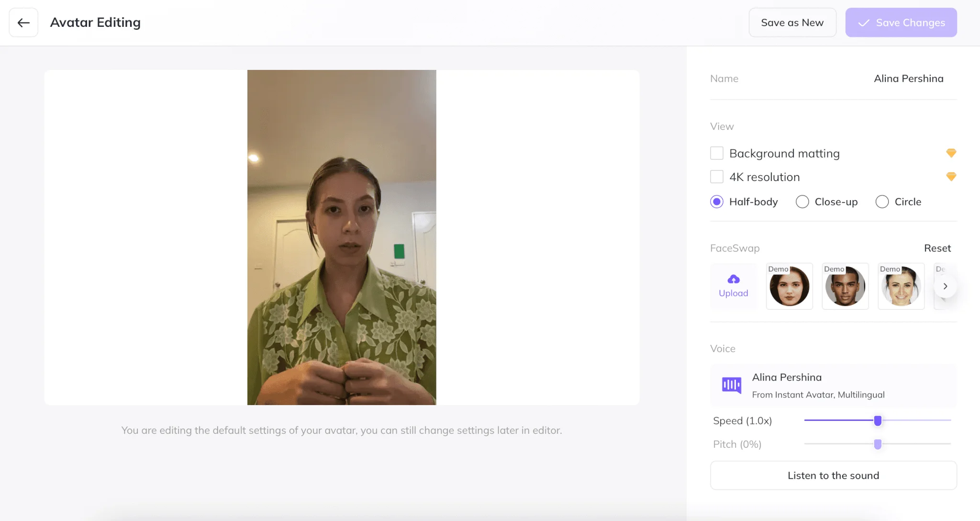
Task: Click the avatar Name field
Action: coord(908,79)
